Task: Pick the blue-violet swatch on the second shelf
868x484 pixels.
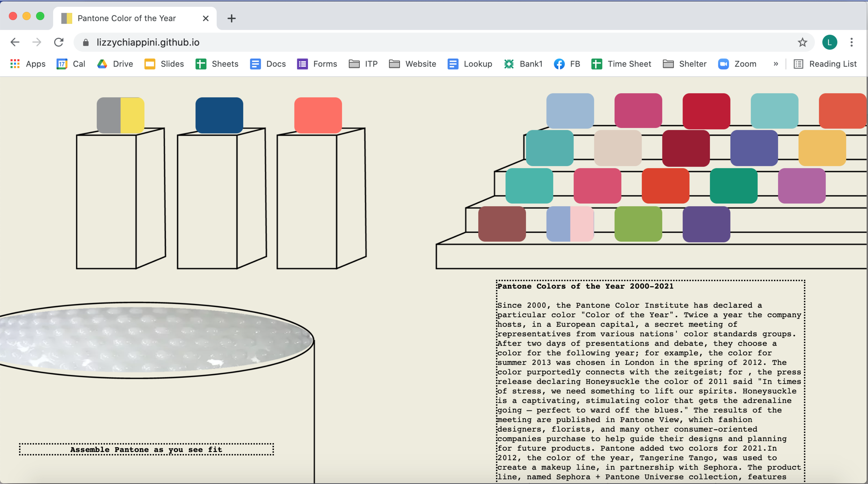Action: pos(754,148)
